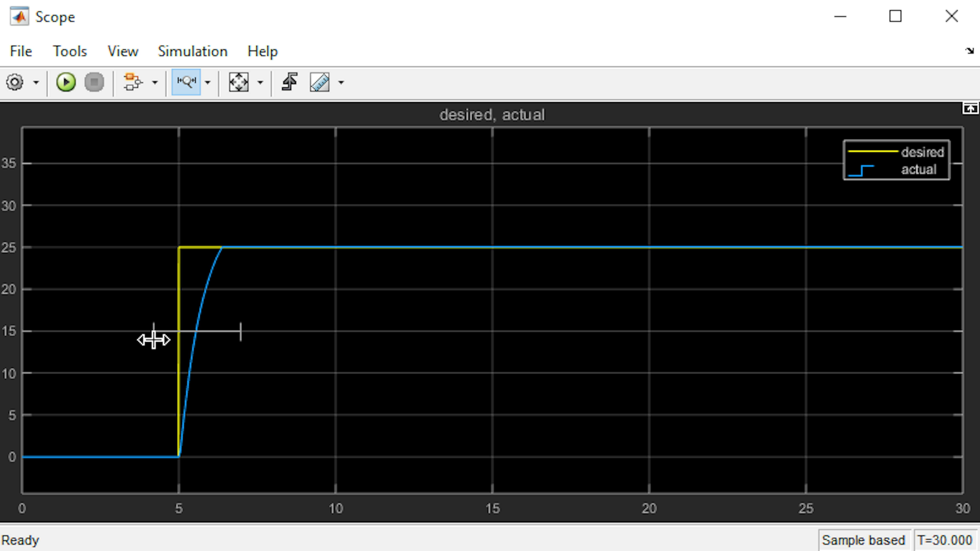Click the plot title 'desired, actual'
Image resolution: width=980 pixels, height=551 pixels.
(492, 115)
